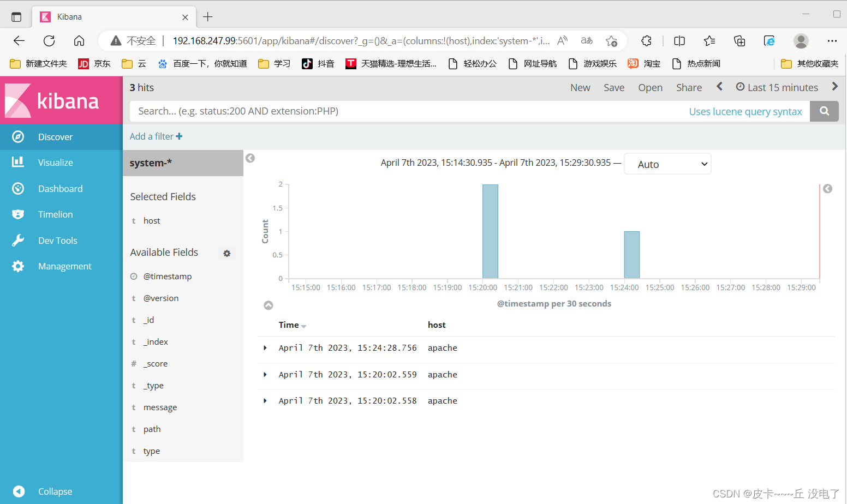Collapse the Kibana side navigation
This screenshot has height=504, width=847.
click(61, 491)
